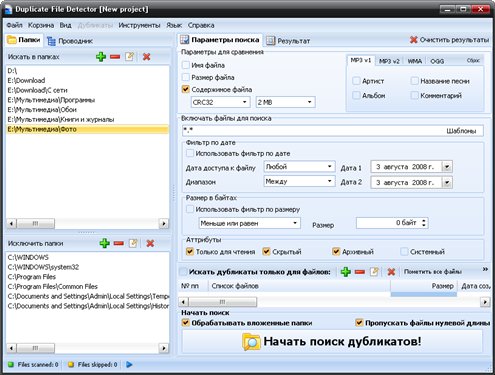Open the CRC32 algorithm dropdown
This screenshot has height=375, width=495.
tap(220, 102)
